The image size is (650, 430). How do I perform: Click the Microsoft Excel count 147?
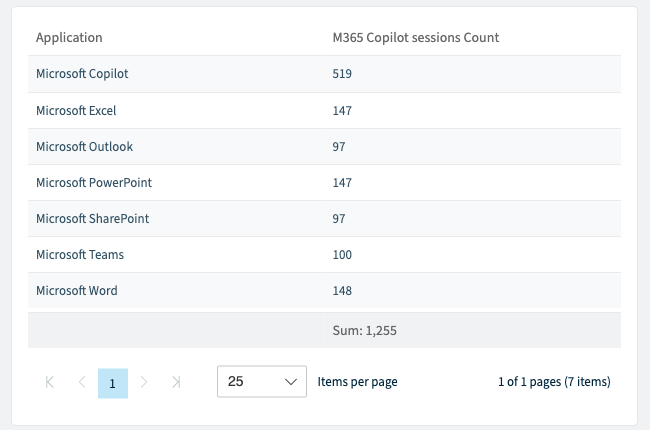[342, 111]
